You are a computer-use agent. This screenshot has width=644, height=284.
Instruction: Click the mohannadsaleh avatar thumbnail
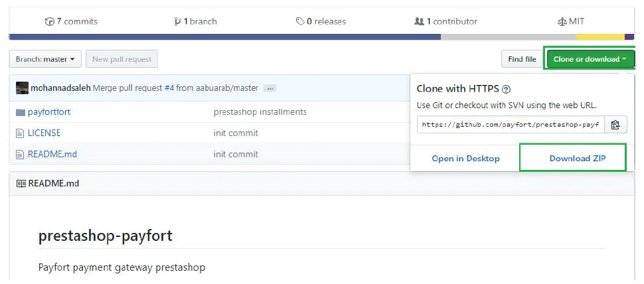click(x=22, y=88)
